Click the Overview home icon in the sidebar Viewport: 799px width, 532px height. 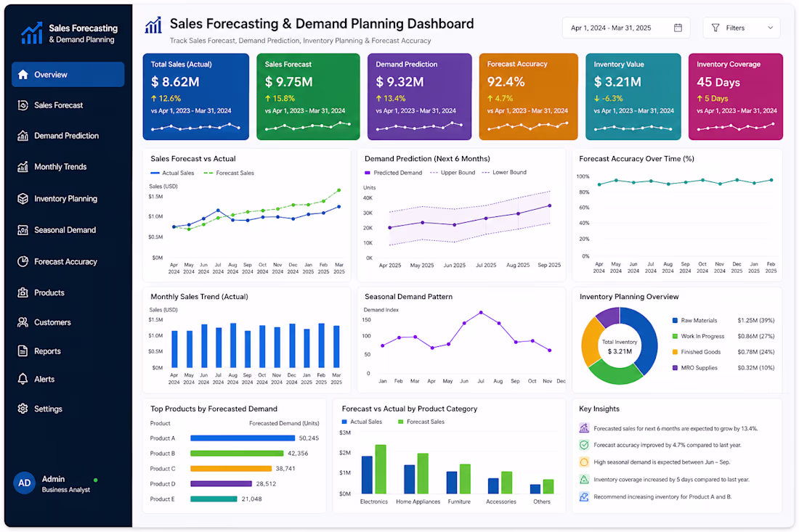[23, 75]
